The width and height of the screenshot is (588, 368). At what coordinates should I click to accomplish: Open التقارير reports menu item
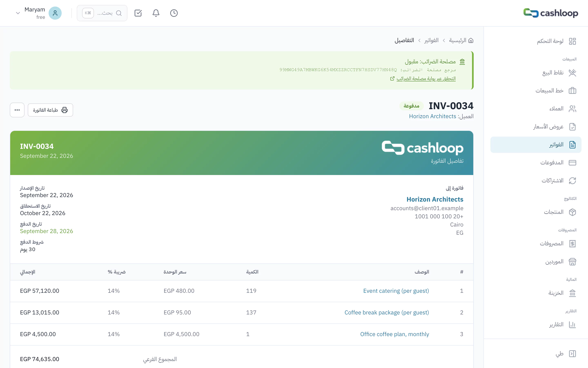coord(536,324)
